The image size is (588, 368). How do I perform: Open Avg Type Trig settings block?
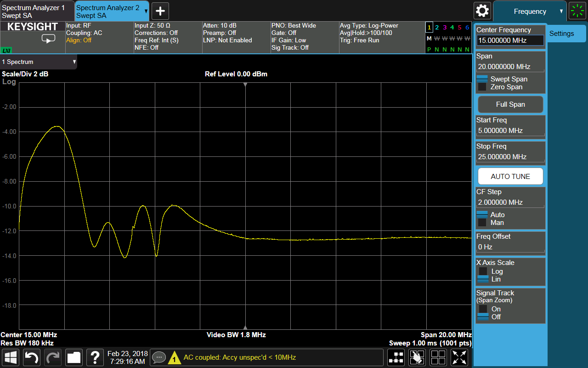(381, 36)
